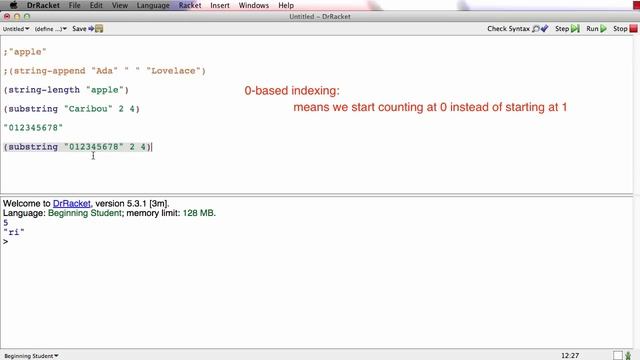The height and width of the screenshot is (360, 640).
Task: Click the commented "apple" line
Action: [25, 52]
